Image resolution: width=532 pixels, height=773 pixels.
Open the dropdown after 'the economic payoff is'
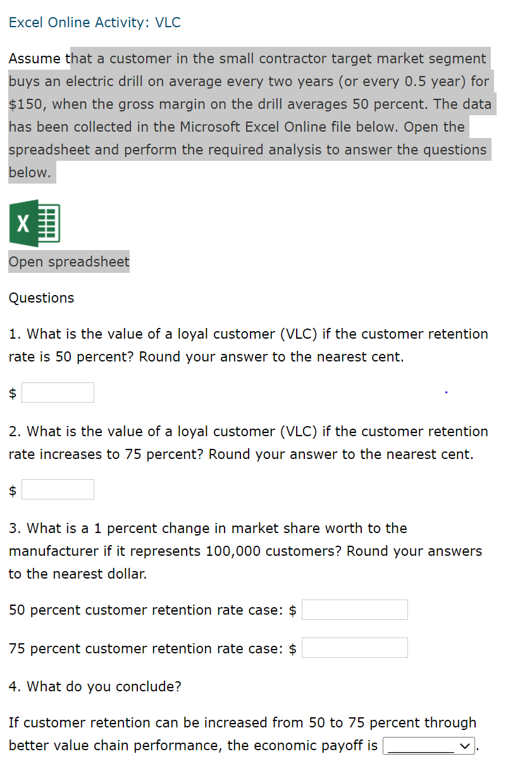pyautogui.click(x=429, y=746)
